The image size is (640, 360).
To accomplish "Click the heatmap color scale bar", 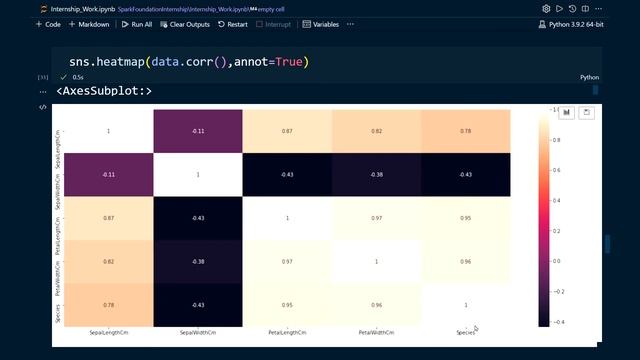I will (544, 218).
